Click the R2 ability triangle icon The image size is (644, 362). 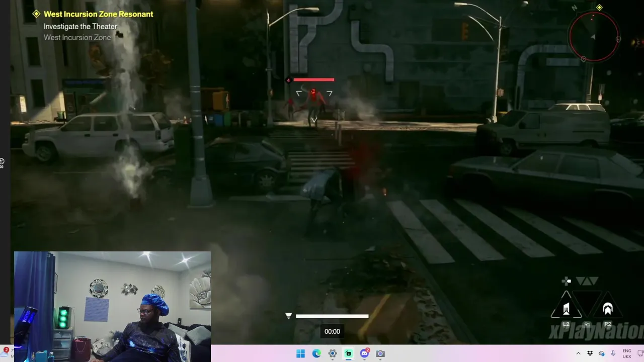[x=607, y=306]
